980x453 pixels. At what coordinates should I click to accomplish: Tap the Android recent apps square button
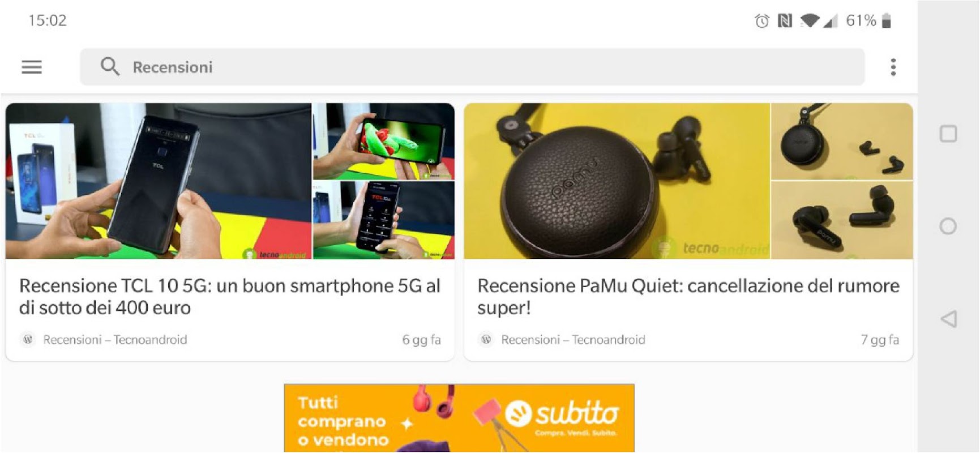pyautogui.click(x=948, y=134)
